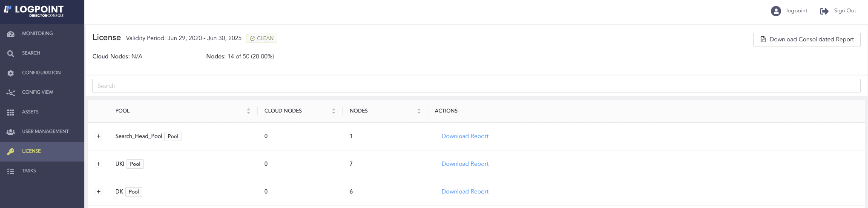Click the License key icon
This screenshot has width=868, height=208.
tap(11, 151)
